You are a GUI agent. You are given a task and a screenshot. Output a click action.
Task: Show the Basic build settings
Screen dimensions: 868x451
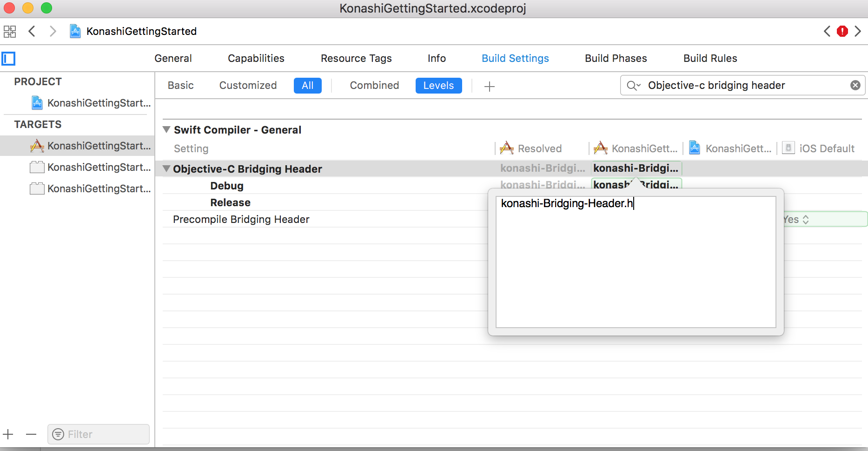(180, 86)
